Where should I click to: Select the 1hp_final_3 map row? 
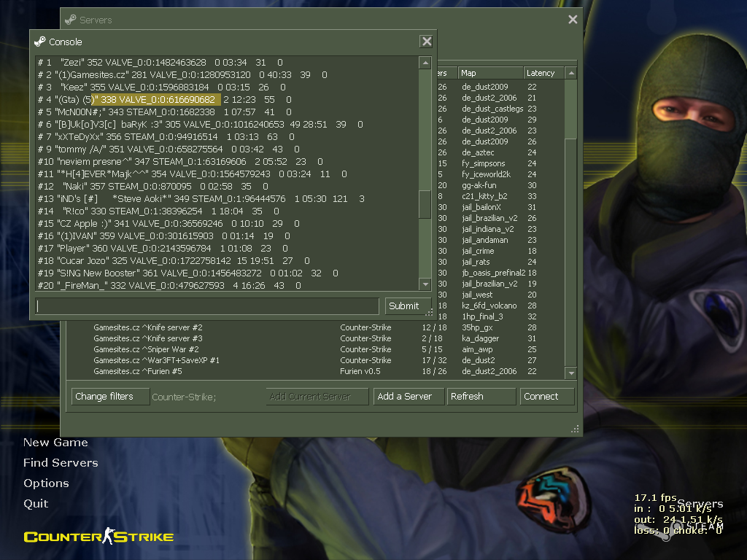501,316
